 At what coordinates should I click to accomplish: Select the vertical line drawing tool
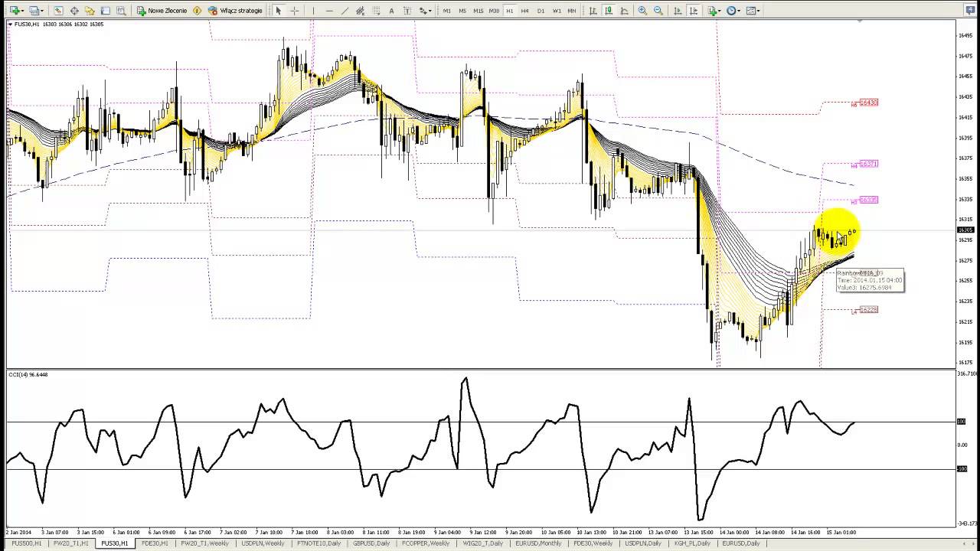tap(313, 11)
